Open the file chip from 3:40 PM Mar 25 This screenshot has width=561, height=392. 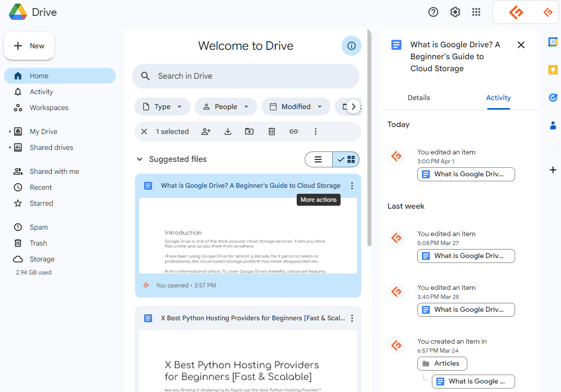coord(466,310)
